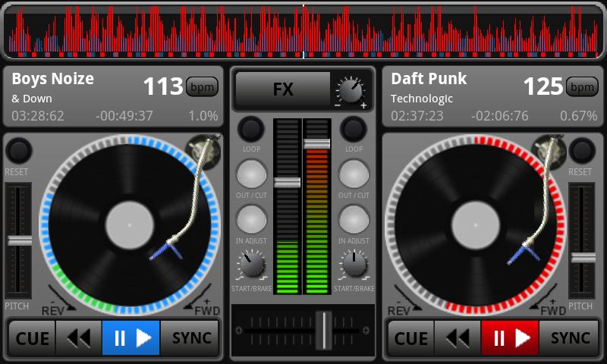
Task: Click the 1.0% pitch readout
Action: click(x=203, y=116)
